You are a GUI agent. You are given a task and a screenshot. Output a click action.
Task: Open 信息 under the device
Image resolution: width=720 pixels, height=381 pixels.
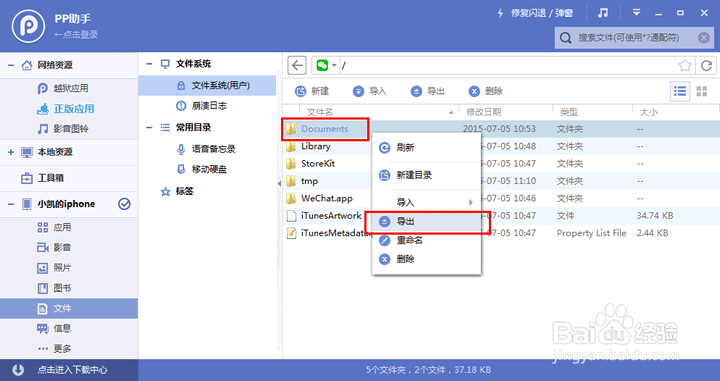[54, 329]
